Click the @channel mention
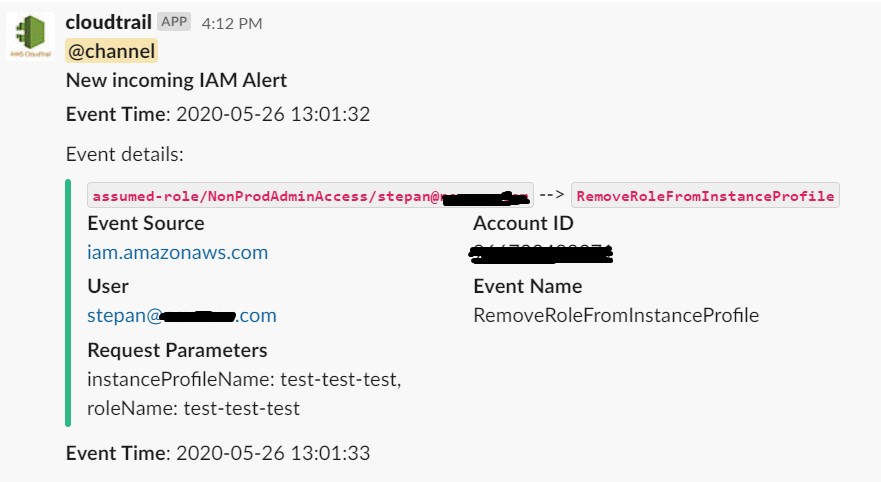 click(x=112, y=51)
